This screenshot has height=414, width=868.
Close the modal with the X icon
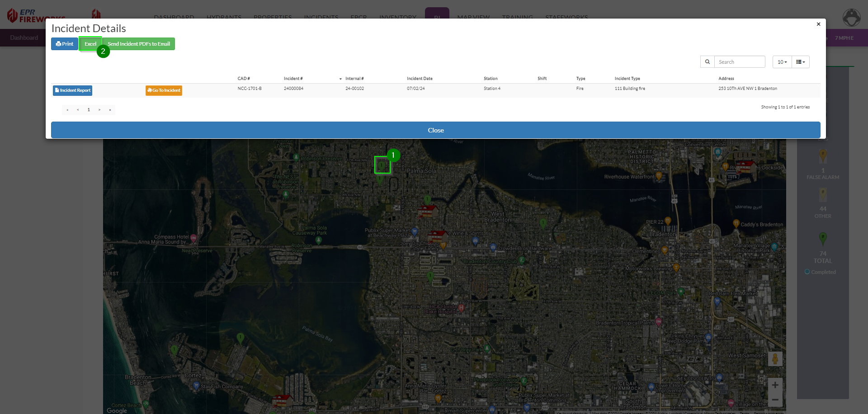point(818,24)
